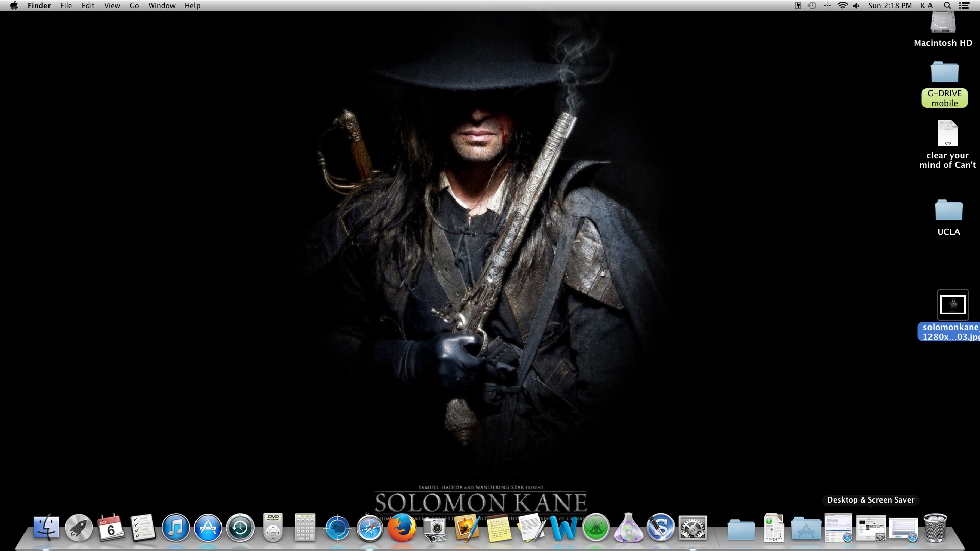Open the View menu
The width and height of the screenshot is (980, 551).
tap(112, 6)
